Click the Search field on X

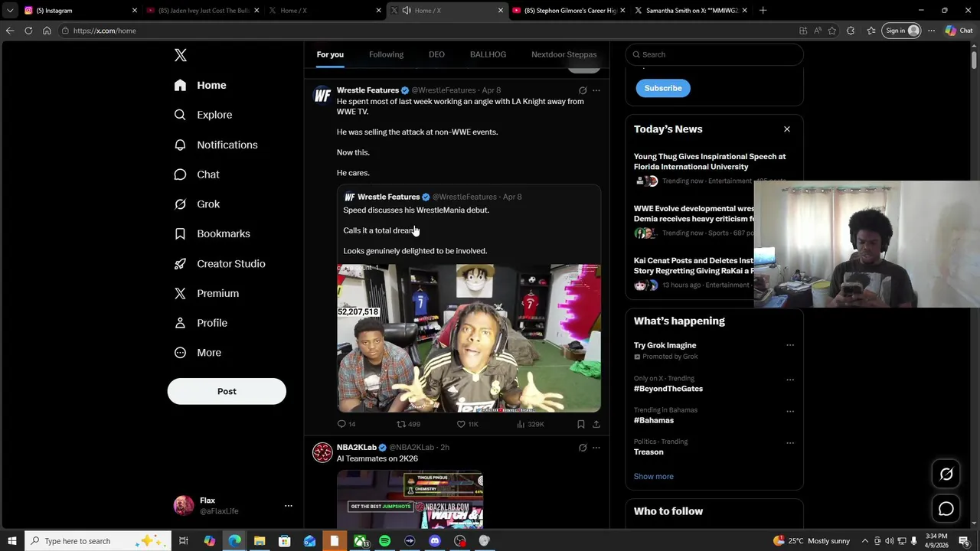pos(714,54)
